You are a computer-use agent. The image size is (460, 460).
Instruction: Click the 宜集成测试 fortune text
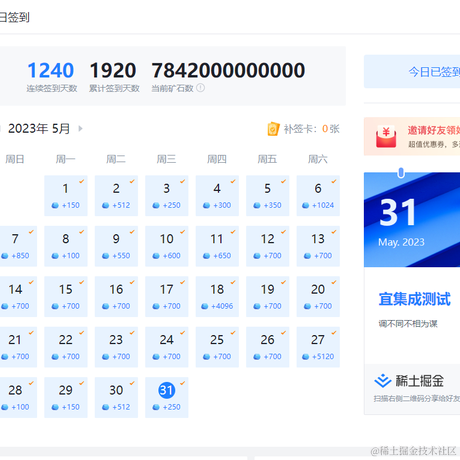coord(415,299)
